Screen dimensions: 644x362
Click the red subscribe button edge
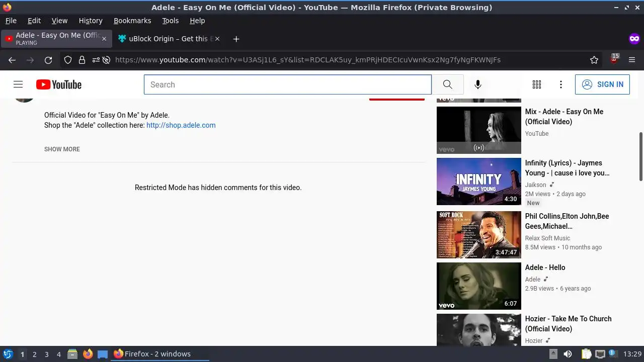point(397,99)
